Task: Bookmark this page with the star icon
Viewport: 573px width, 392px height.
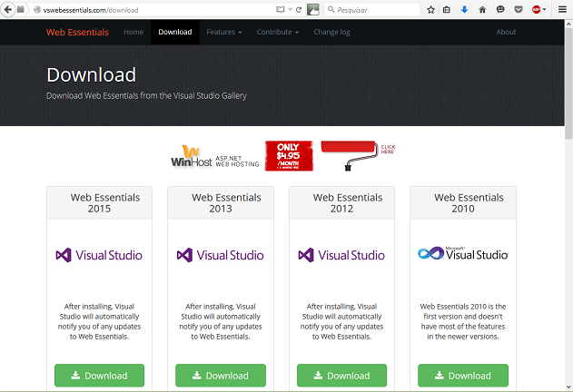Action: click(x=430, y=10)
